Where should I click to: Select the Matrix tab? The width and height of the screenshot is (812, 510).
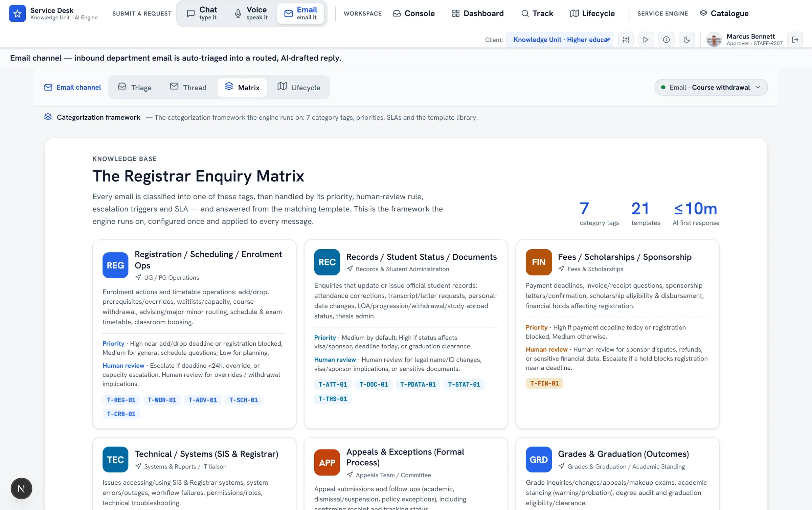tap(242, 87)
